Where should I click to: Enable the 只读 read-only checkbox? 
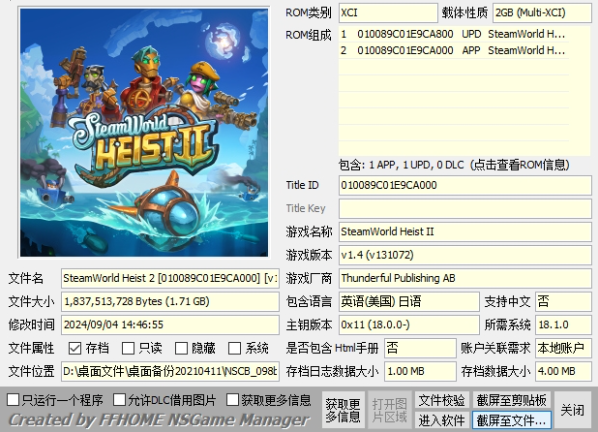[128, 348]
